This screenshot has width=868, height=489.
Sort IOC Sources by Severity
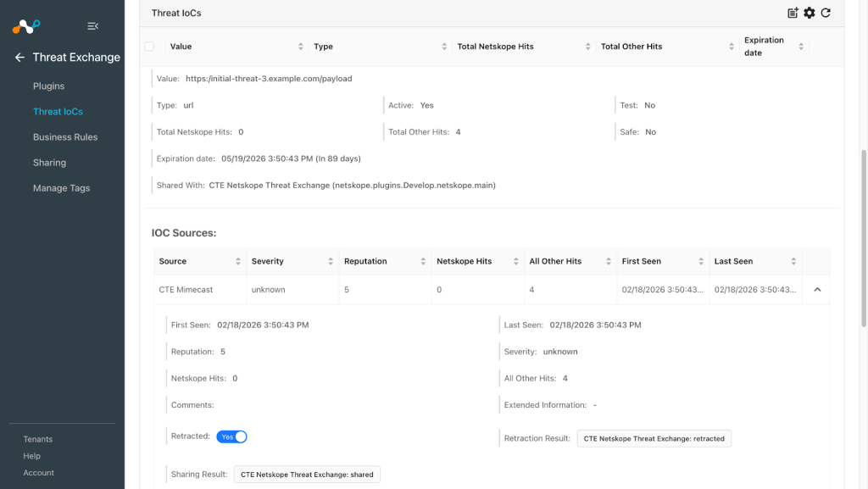pos(331,261)
